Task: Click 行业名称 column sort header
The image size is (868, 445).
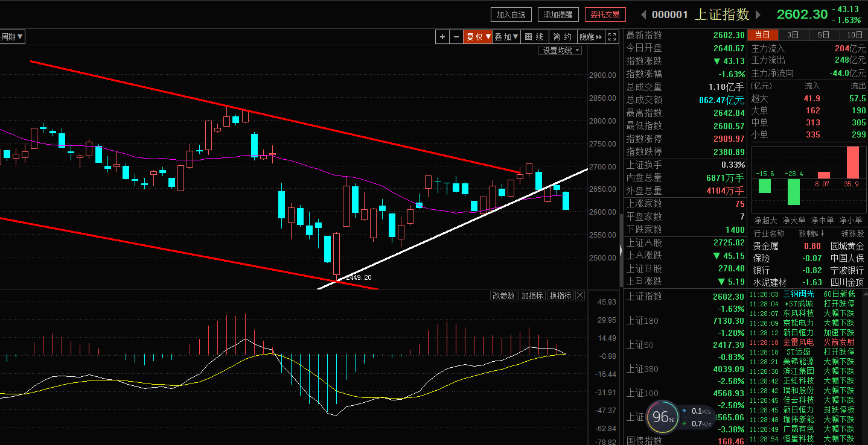Action: coord(769,233)
